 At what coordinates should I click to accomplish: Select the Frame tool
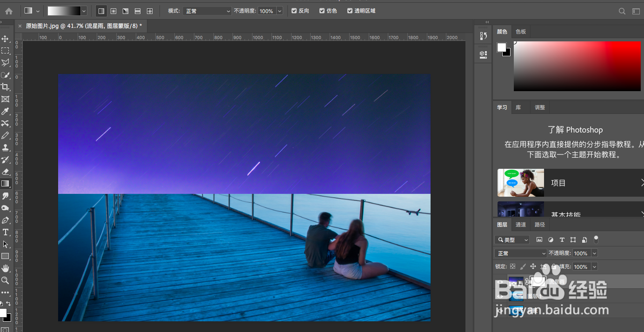click(x=6, y=99)
